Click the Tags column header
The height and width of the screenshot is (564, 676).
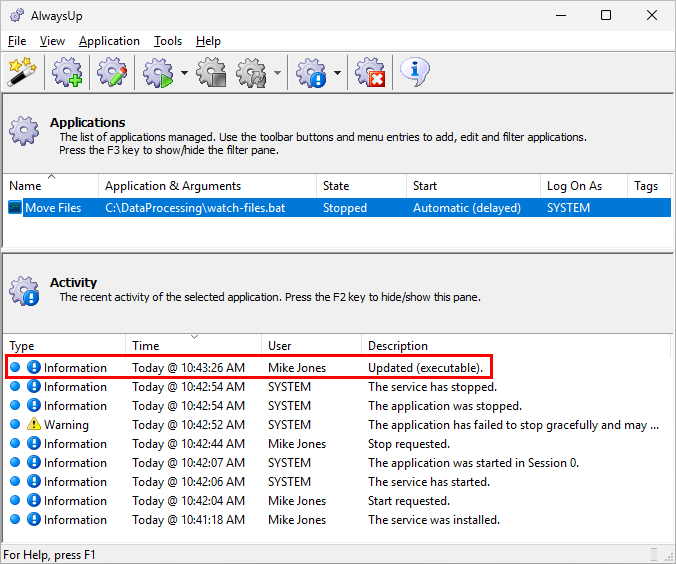(649, 186)
